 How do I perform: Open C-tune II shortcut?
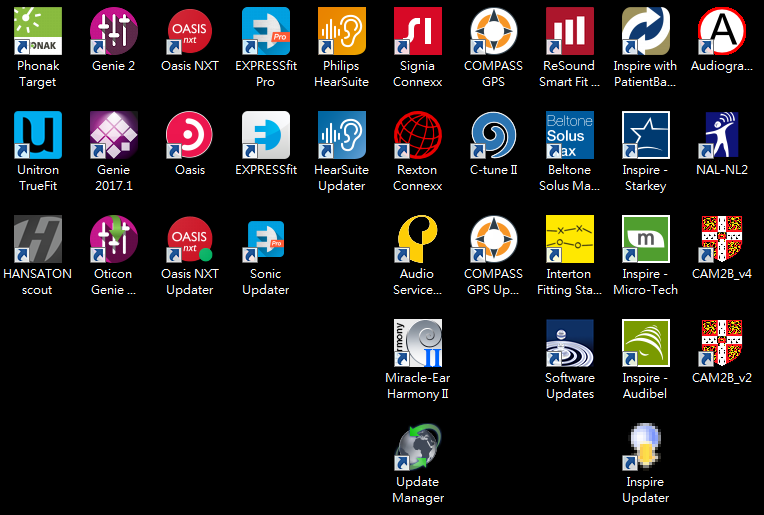point(494,135)
